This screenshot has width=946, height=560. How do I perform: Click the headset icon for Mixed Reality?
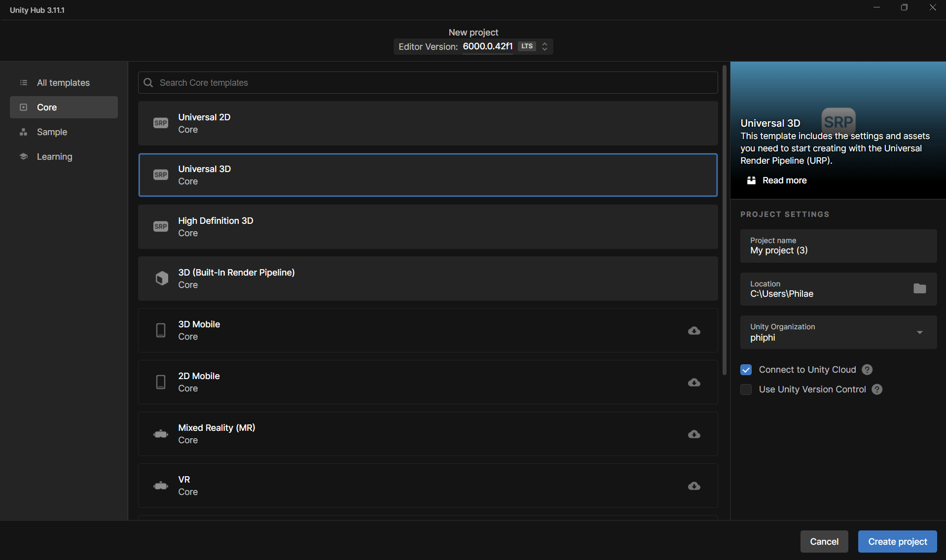pyautogui.click(x=161, y=434)
